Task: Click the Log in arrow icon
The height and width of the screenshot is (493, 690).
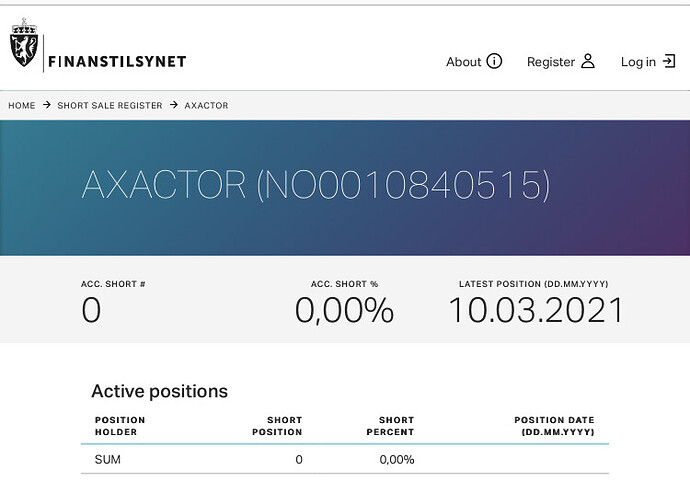Action: click(x=669, y=61)
